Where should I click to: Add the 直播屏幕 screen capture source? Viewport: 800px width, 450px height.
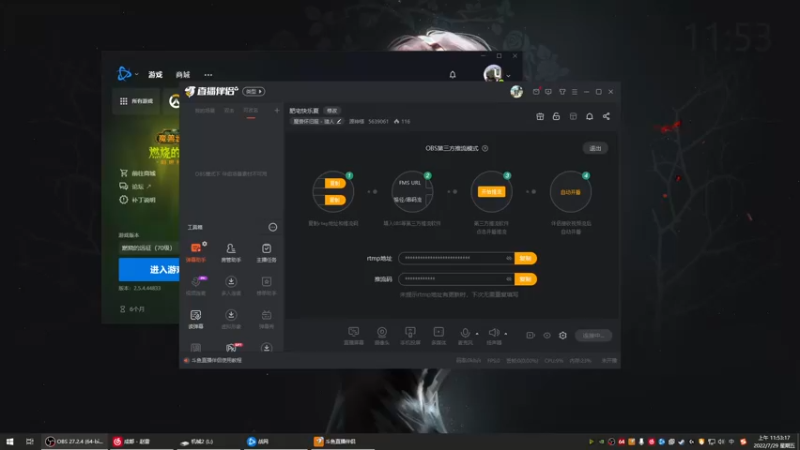(x=354, y=336)
